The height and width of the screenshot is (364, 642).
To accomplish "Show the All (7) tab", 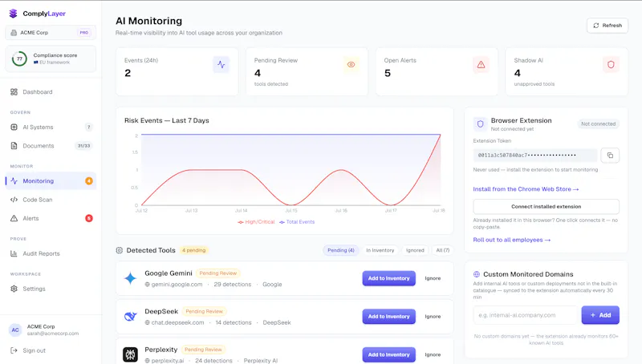I will [x=443, y=250].
